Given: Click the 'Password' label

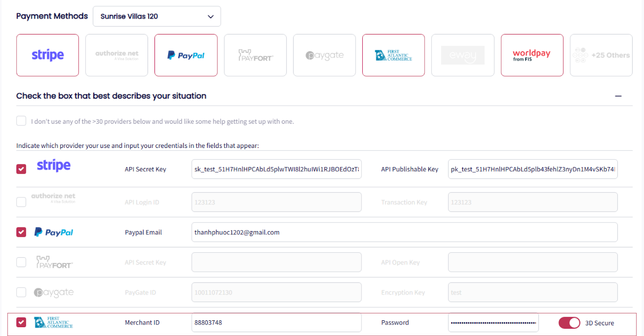Looking at the screenshot, I should (x=395, y=323).
